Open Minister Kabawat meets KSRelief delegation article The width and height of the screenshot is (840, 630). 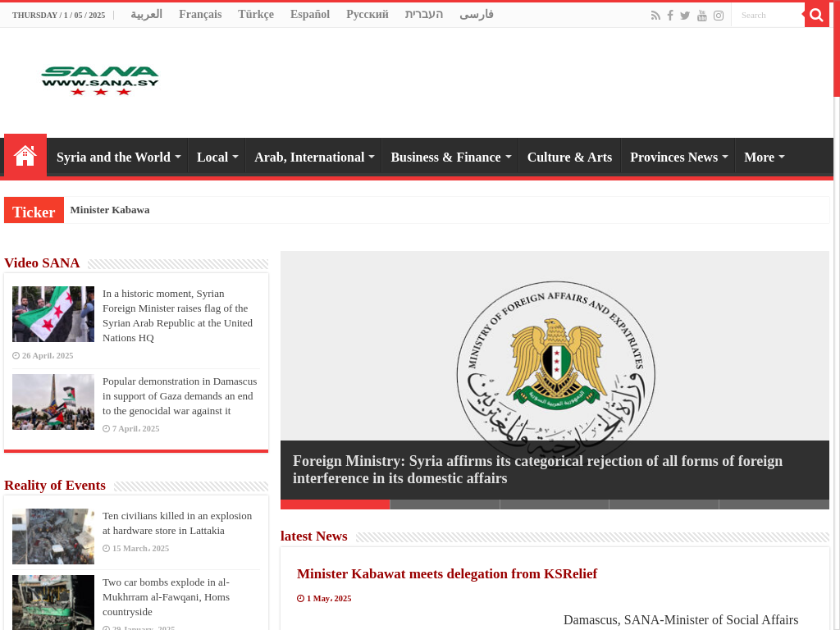[447, 574]
